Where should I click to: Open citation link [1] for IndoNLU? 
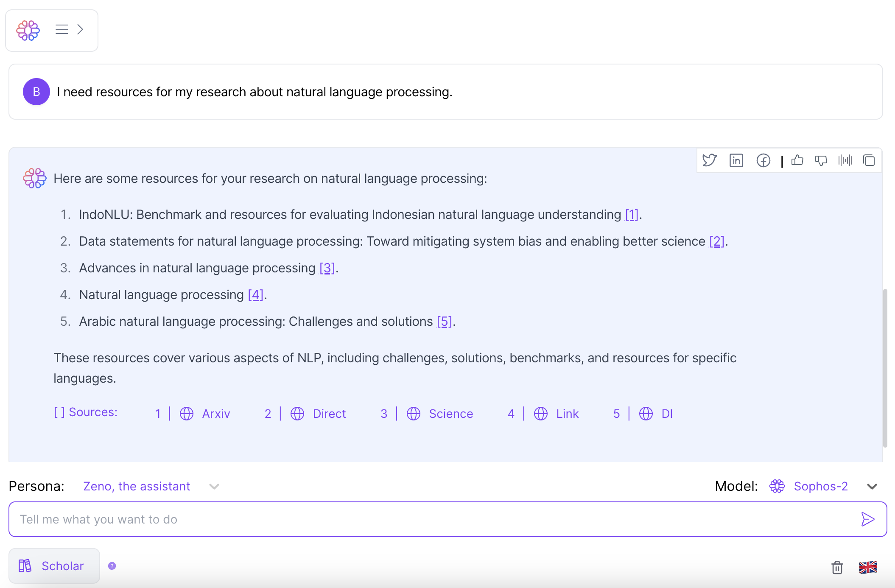[x=632, y=215]
